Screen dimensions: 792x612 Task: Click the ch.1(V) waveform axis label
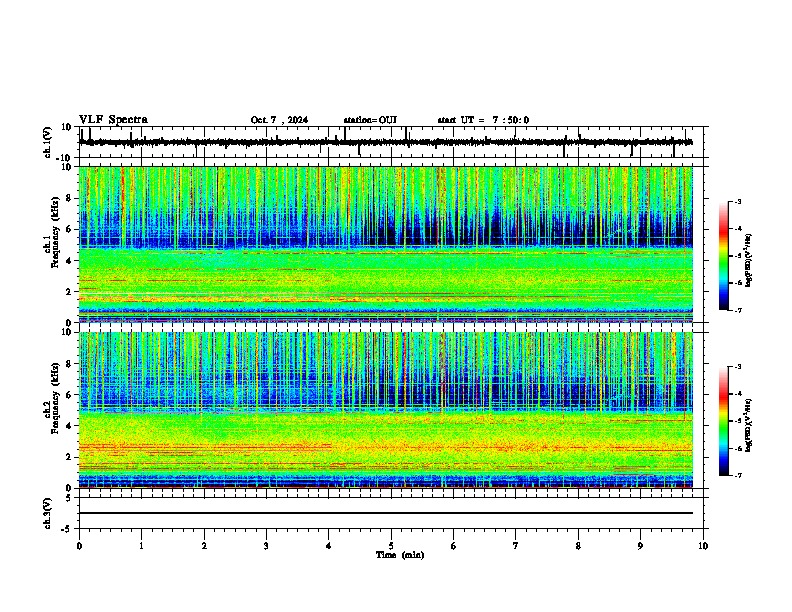(48, 142)
